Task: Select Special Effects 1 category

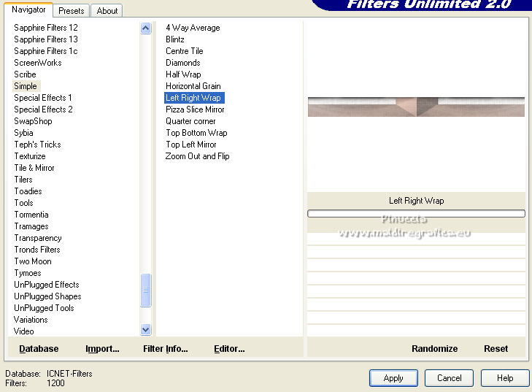Action: [x=43, y=98]
